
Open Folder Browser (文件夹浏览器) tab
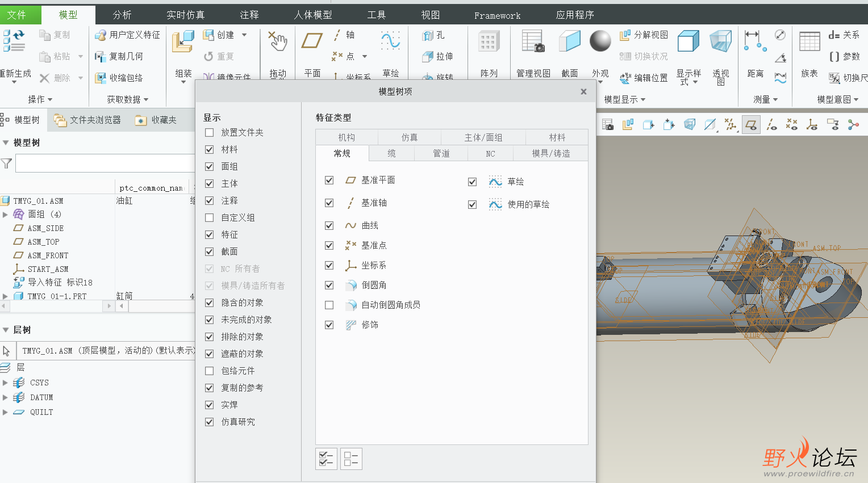(x=88, y=120)
